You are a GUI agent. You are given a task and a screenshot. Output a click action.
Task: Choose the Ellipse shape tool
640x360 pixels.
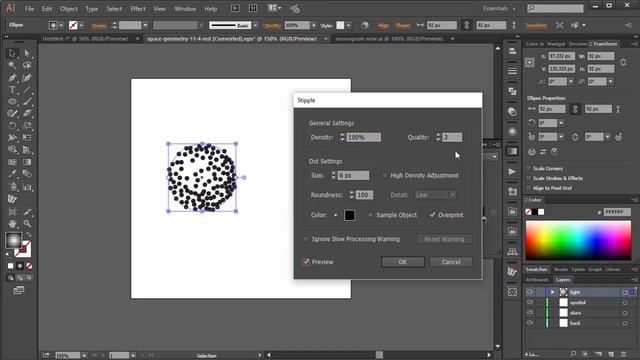(x=12, y=101)
